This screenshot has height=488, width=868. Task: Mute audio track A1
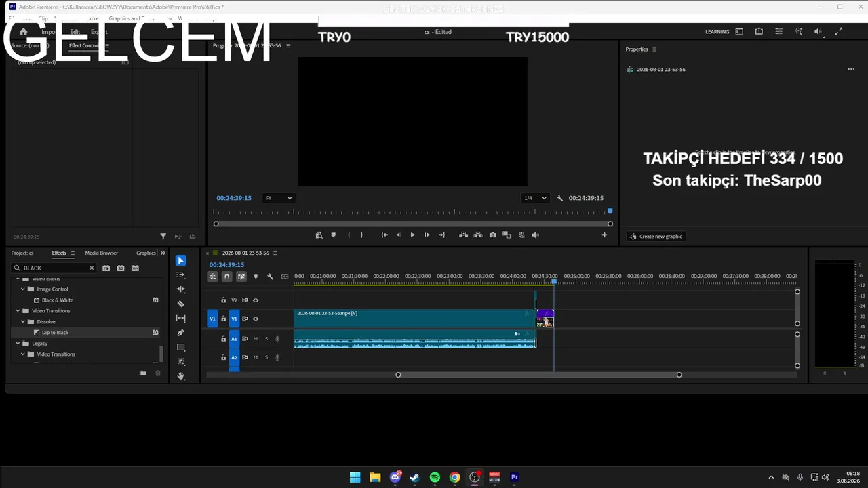256,339
